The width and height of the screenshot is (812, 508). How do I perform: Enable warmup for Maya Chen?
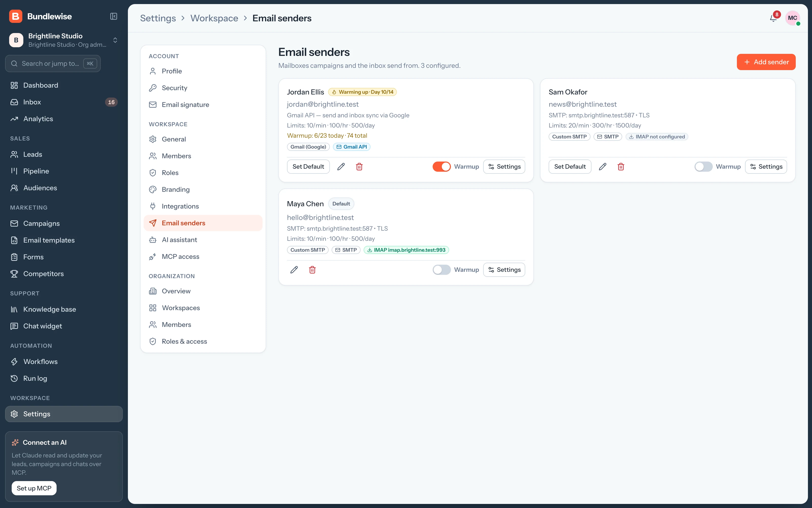(x=442, y=270)
